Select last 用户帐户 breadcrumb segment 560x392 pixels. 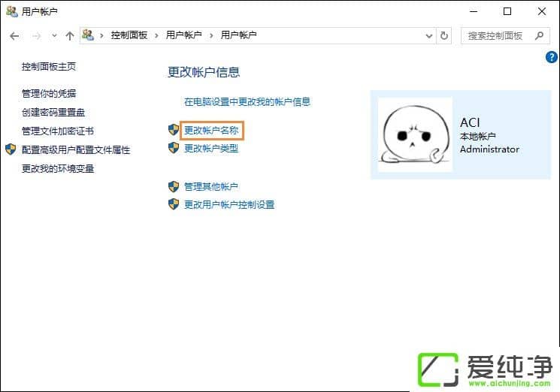point(238,35)
